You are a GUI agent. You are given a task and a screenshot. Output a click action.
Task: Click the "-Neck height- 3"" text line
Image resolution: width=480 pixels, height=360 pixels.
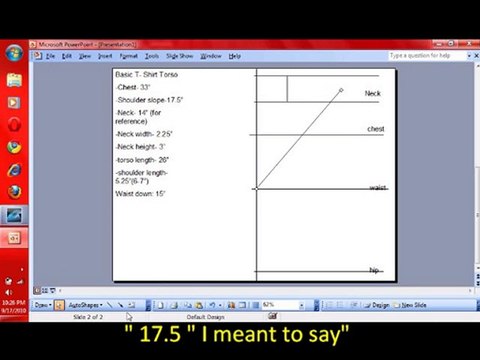point(140,147)
